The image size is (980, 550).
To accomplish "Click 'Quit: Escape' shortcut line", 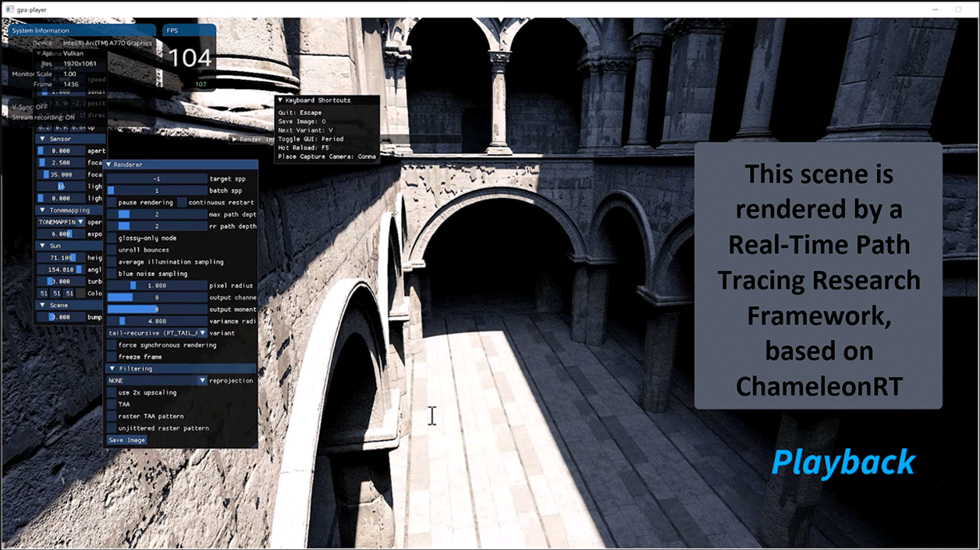I will (300, 112).
